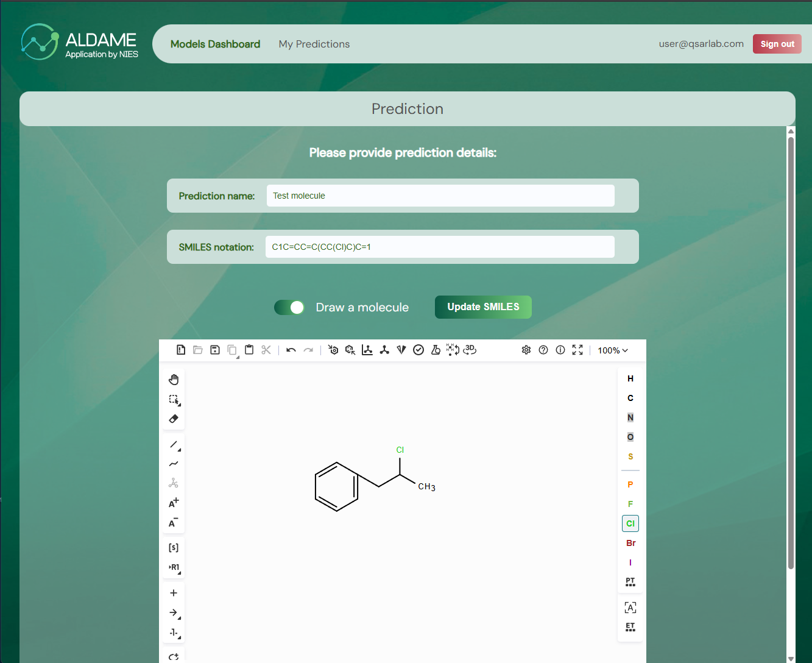Choose the Chain drawing tool
Image resolution: width=812 pixels, height=663 pixels.
(174, 464)
